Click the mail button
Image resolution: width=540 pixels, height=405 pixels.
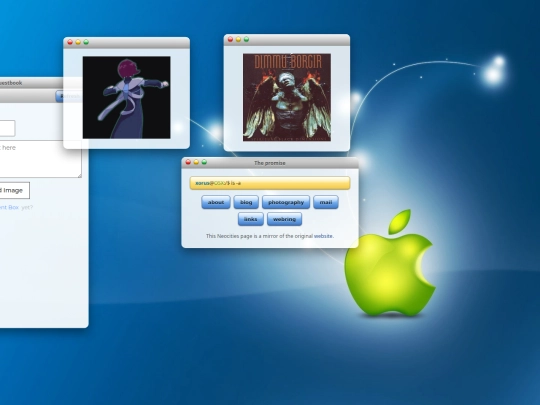click(326, 202)
